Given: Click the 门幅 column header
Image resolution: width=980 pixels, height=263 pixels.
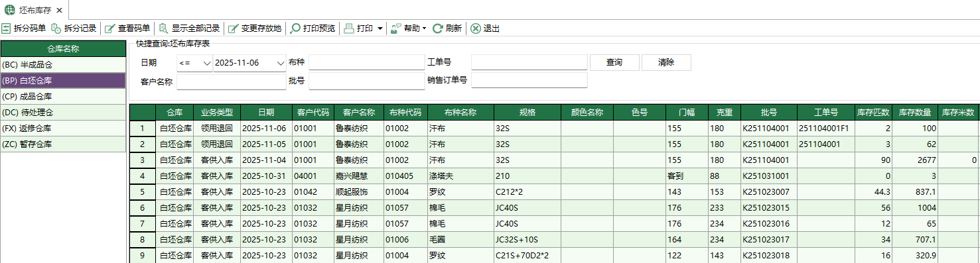Looking at the screenshot, I should click(x=687, y=113).
